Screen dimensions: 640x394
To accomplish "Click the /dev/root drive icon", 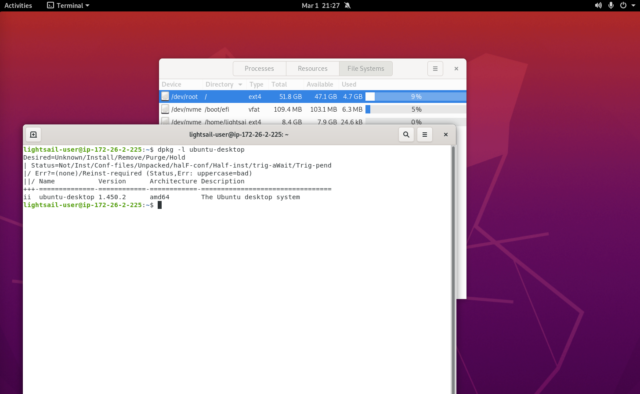I will click(165, 96).
